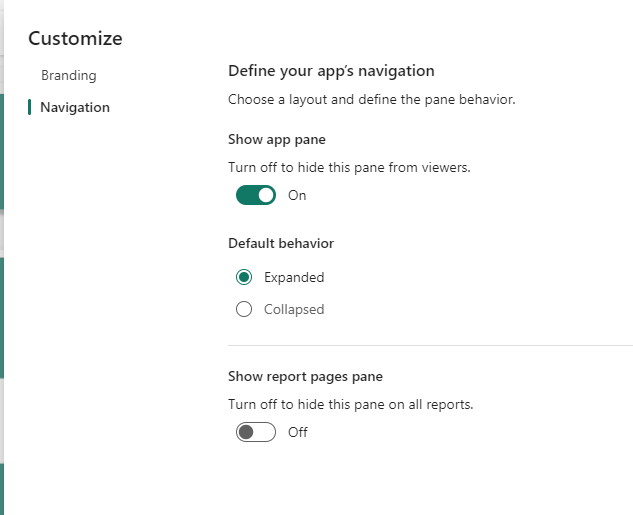
Task: Click the Show report pages pane label
Action: (305, 376)
